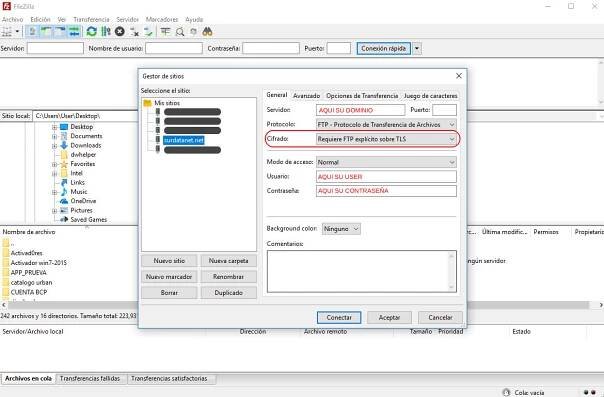Click the disconnect from server icon

[134, 32]
